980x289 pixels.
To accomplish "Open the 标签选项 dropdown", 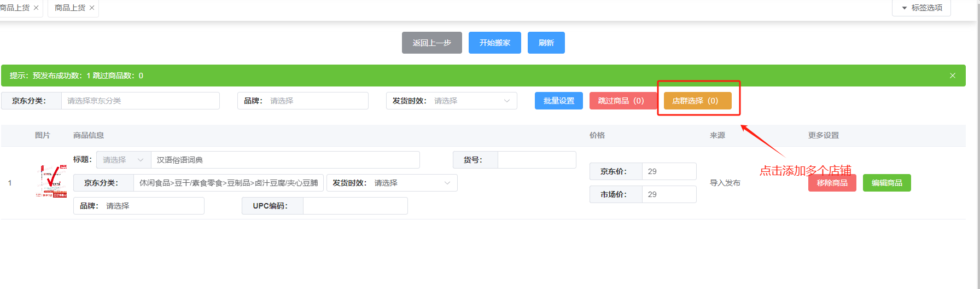I will pyautogui.click(x=921, y=8).
